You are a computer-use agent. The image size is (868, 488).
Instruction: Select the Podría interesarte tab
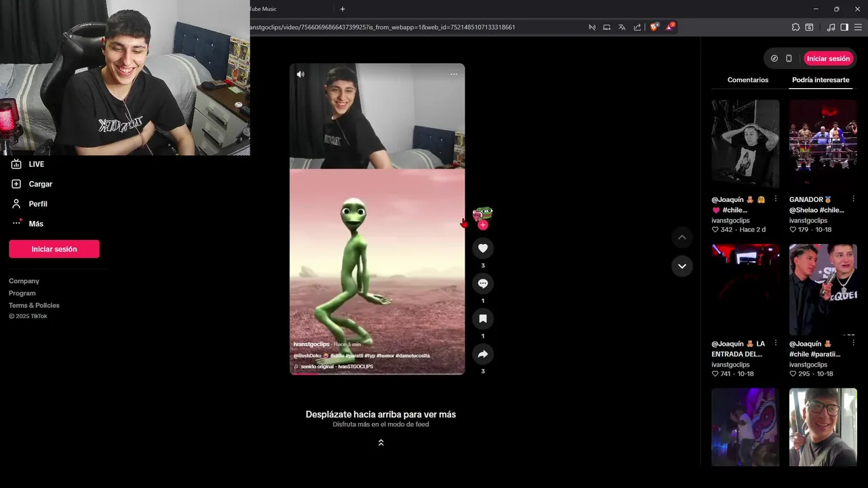[x=821, y=80]
